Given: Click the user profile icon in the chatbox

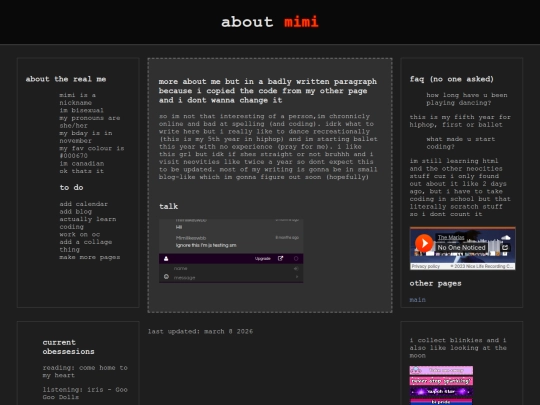Looking at the screenshot, I should click(x=166, y=259).
